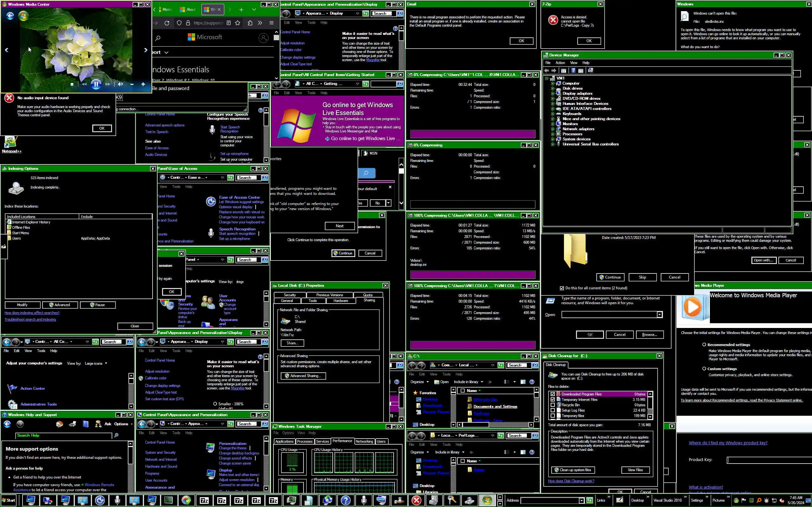Click the product key input field
This screenshot has width=812, height=507.
pos(768,460)
